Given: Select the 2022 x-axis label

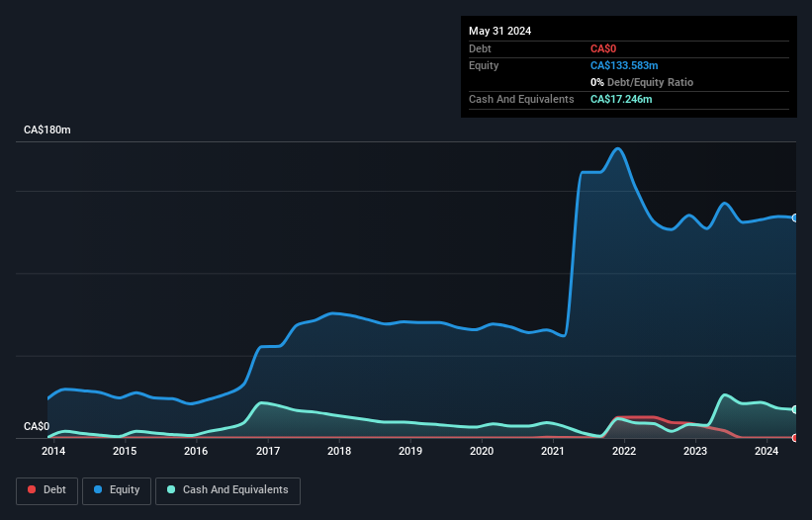Looking at the screenshot, I should pyautogui.click(x=624, y=451).
